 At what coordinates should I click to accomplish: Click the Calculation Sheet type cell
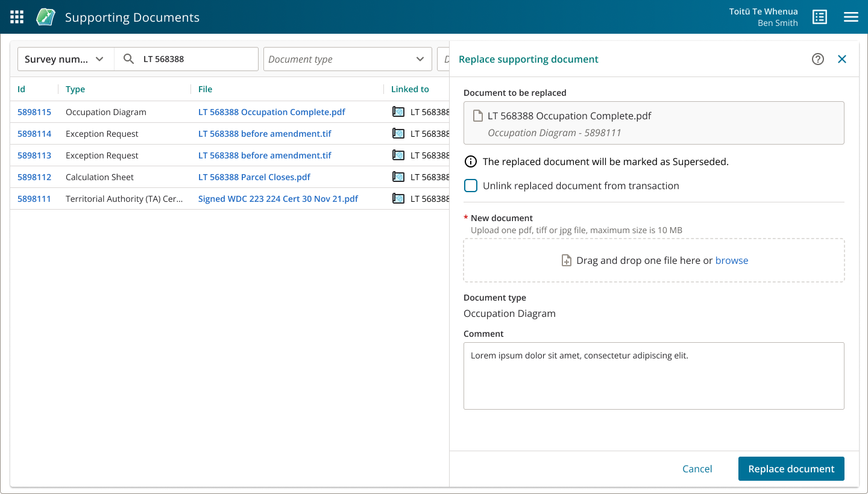point(100,177)
